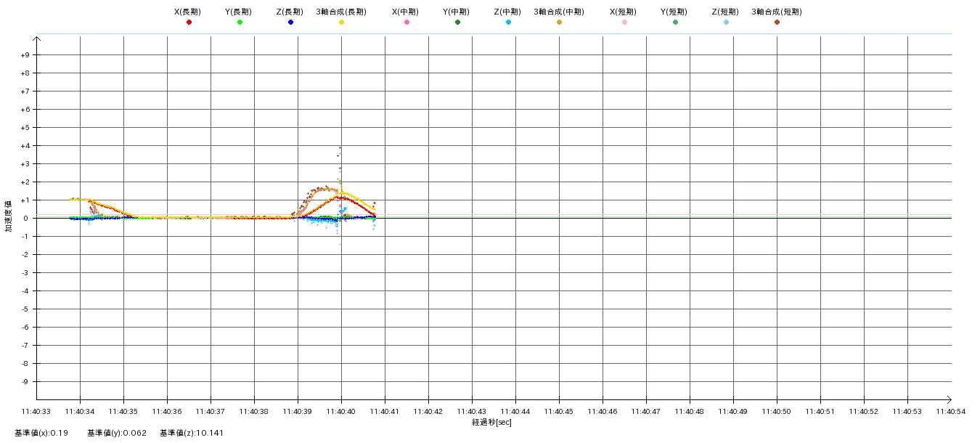
Task: Click the Y(短期) green legend dot
Action: pos(675,23)
